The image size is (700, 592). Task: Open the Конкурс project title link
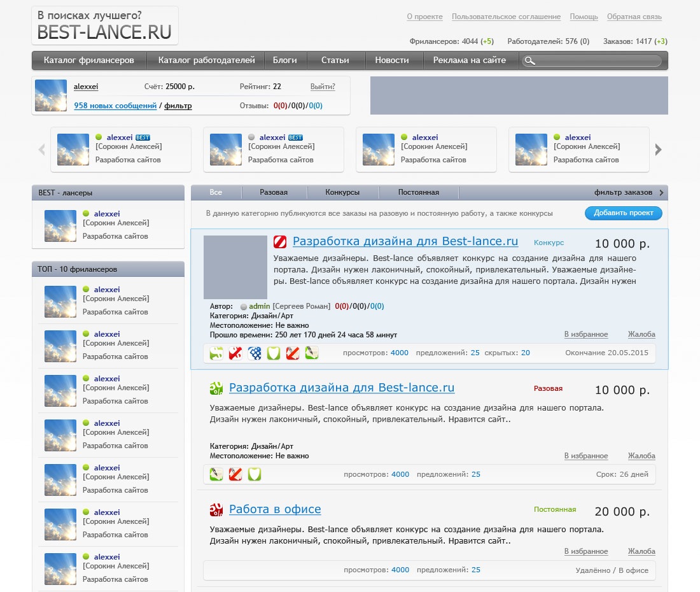[405, 241]
